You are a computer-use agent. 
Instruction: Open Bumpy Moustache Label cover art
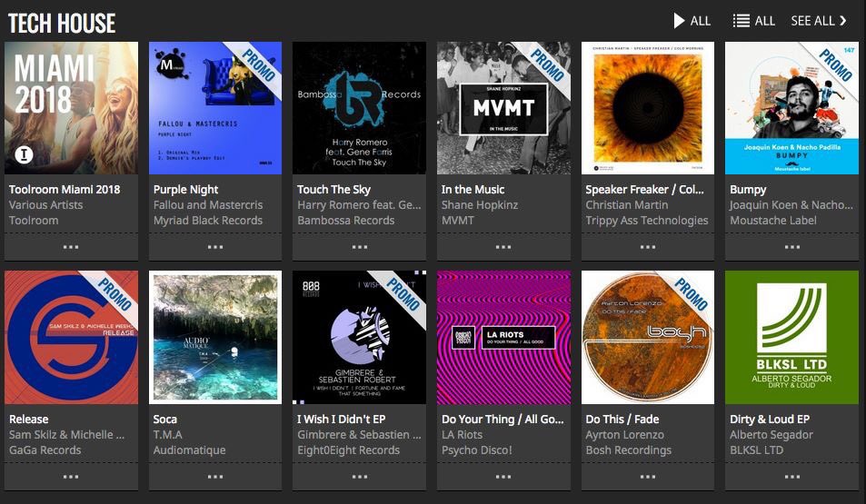click(x=792, y=108)
